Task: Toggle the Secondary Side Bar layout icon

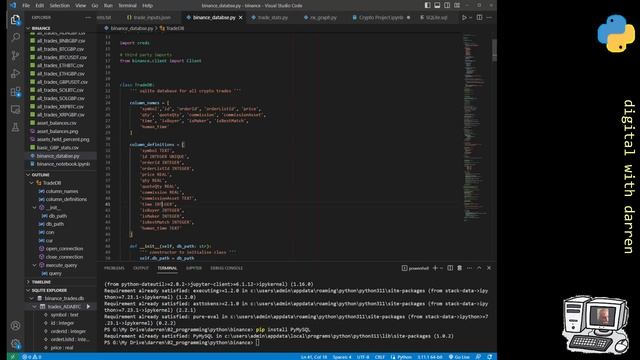Action: 447,5
